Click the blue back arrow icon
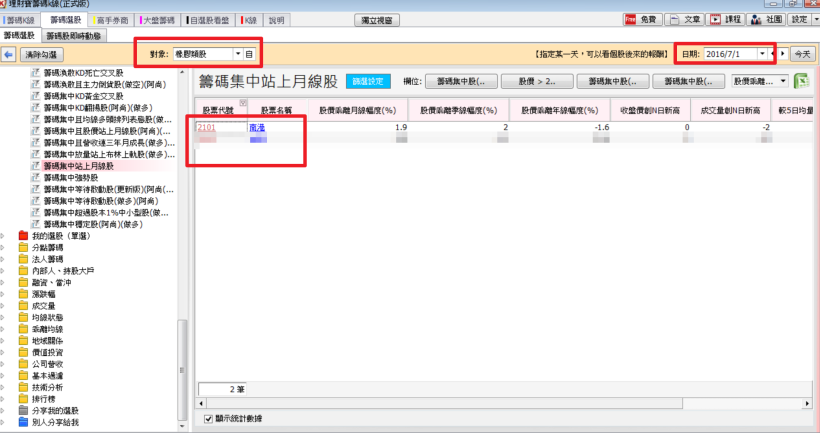This screenshot has width=820, height=433. coord(8,54)
